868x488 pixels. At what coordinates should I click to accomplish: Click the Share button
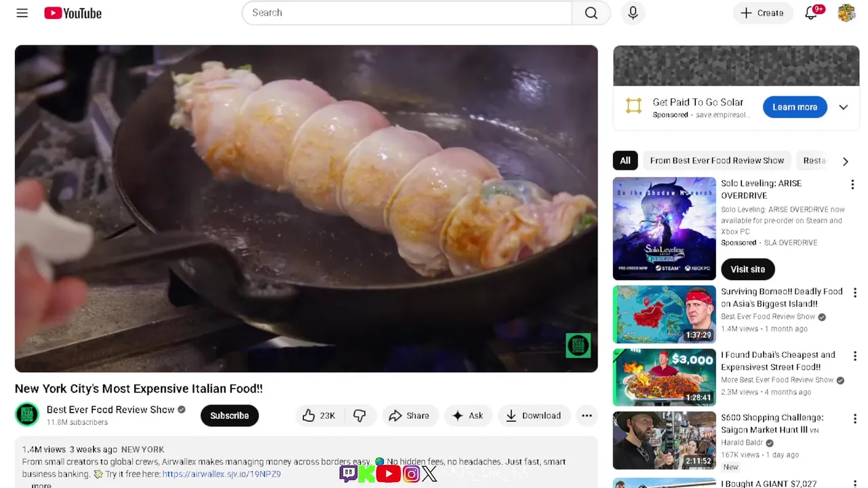click(409, 415)
